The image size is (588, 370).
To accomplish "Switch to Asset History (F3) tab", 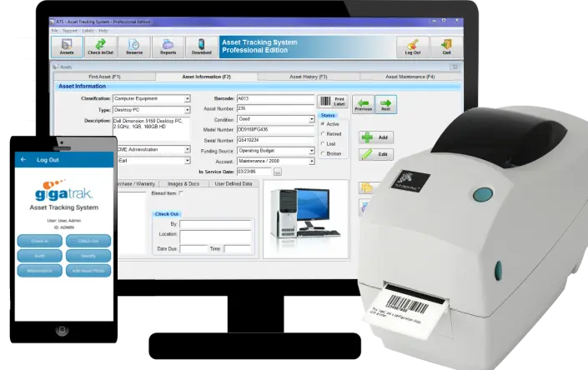I will coord(309,77).
